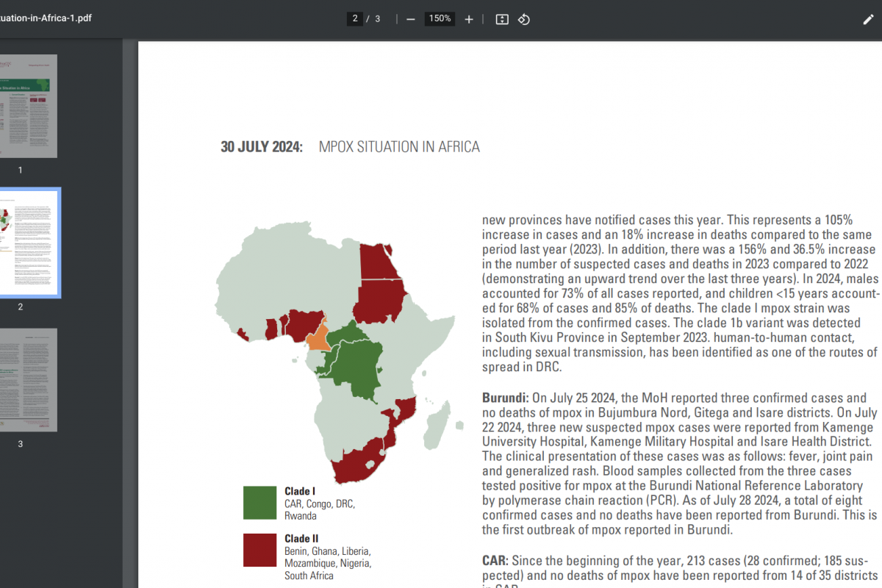
Task: Click the bold "30 JULY 2024:" heading
Action: (x=262, y=147)
